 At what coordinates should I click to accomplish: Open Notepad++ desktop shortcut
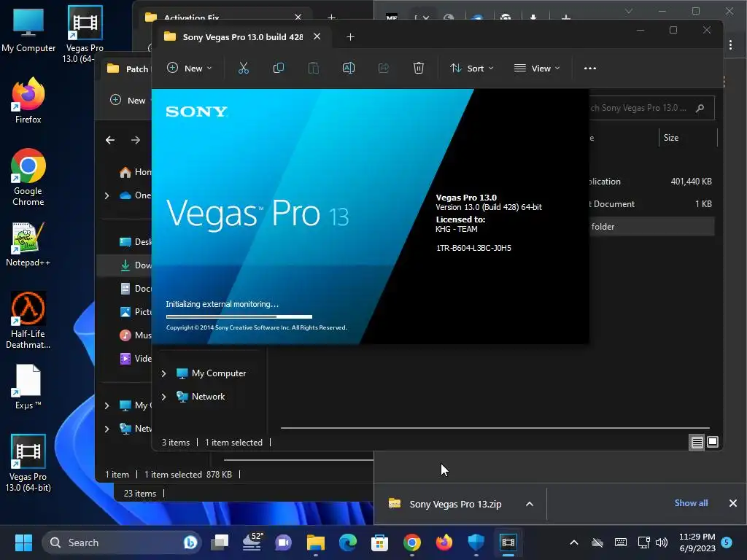click(x=28, y=244)
